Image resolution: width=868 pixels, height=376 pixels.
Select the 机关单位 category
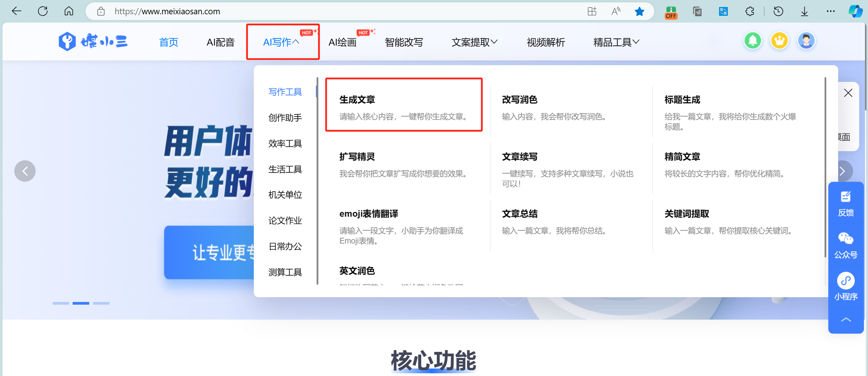click(285, 195)
